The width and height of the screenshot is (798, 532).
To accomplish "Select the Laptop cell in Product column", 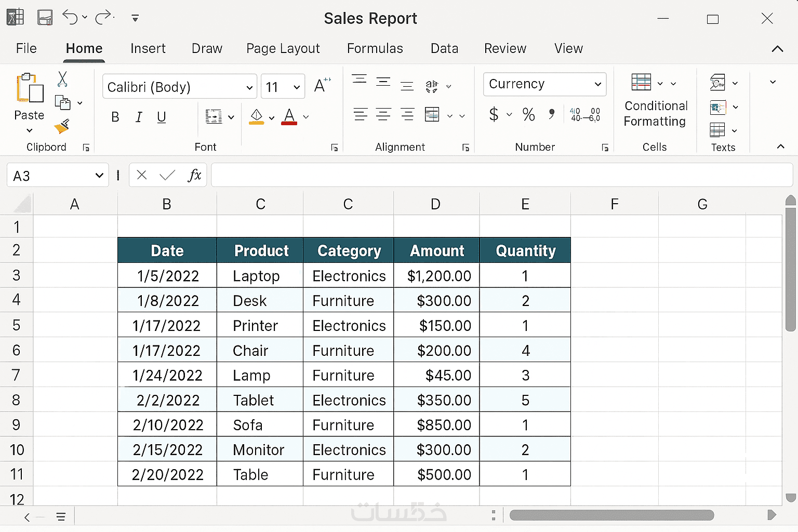I will (x=257, y=276).
